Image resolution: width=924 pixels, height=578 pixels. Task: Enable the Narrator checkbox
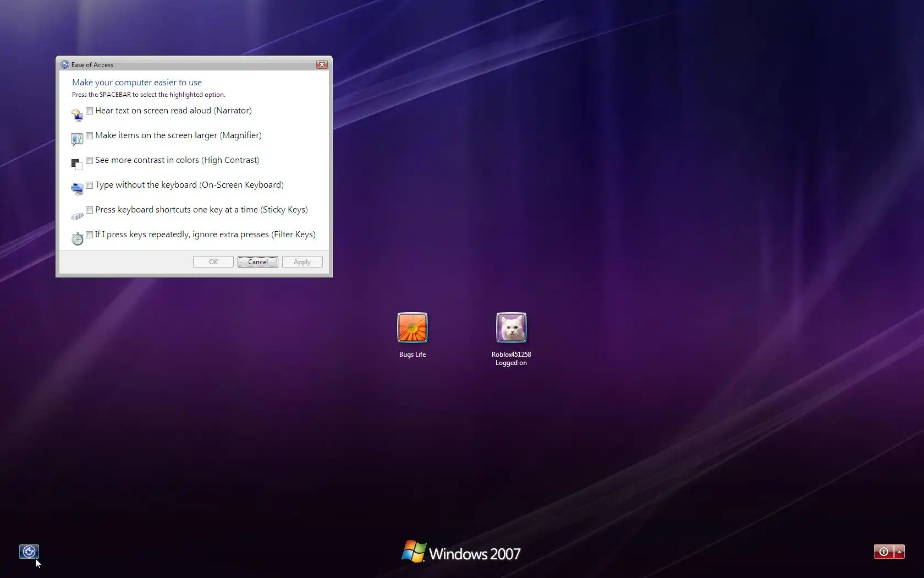click(x=89, y=111)
